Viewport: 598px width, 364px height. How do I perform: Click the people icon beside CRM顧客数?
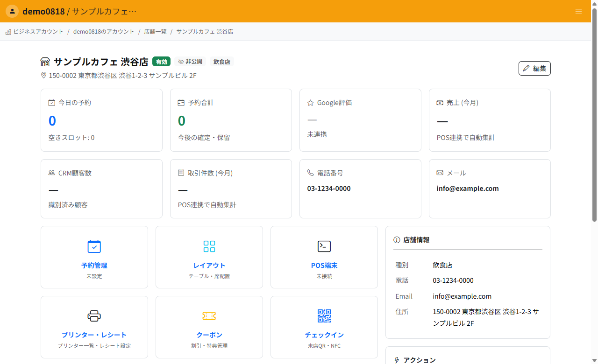point(52,173)
